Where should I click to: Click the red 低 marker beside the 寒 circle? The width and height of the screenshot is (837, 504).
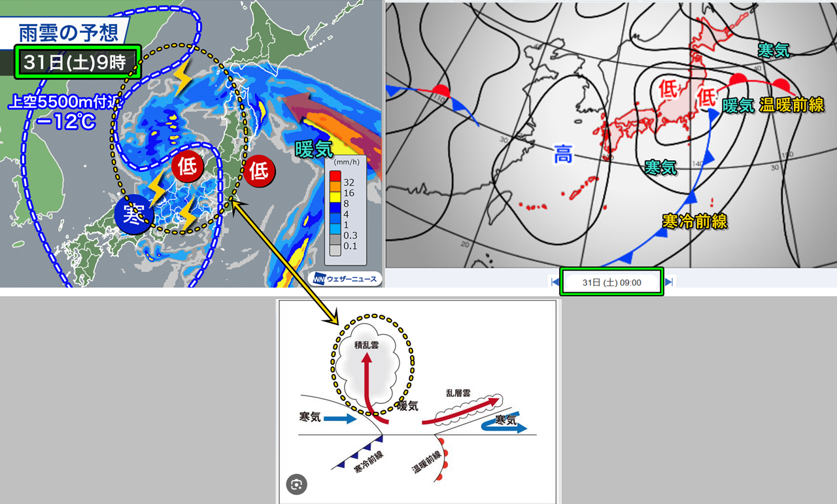(187, 167)
